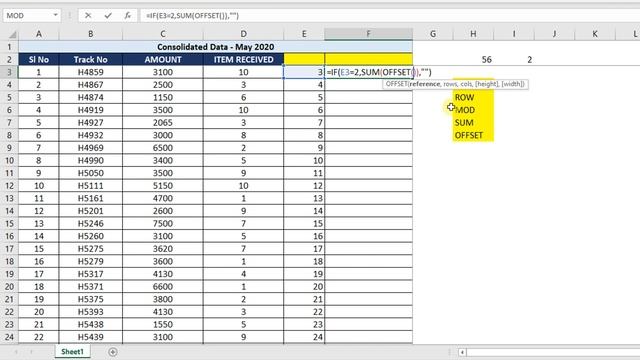640x360 pixels.
Task: Click cell H2 containing 56
Action: pyautogui.click(x=473, y=60)
